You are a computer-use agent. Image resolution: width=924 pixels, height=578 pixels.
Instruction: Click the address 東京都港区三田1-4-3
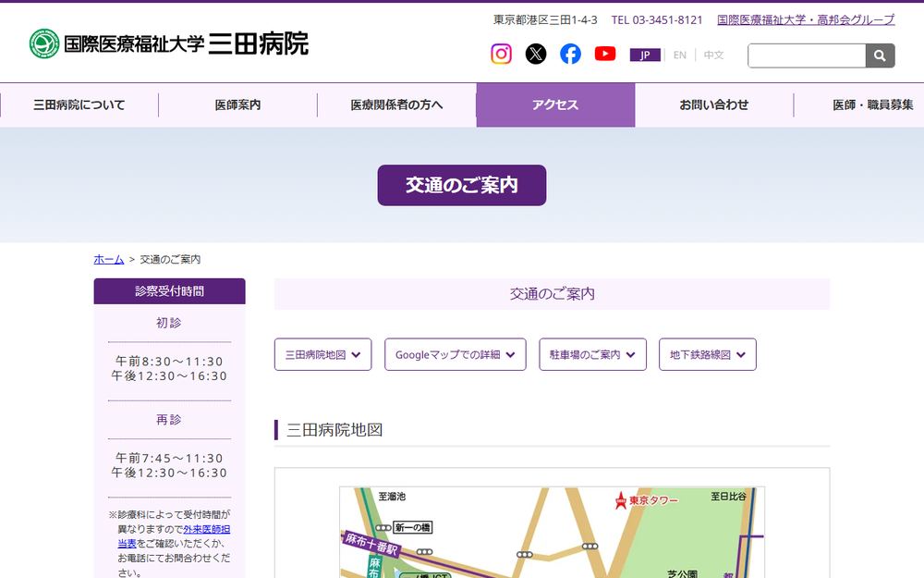point(545,20)
